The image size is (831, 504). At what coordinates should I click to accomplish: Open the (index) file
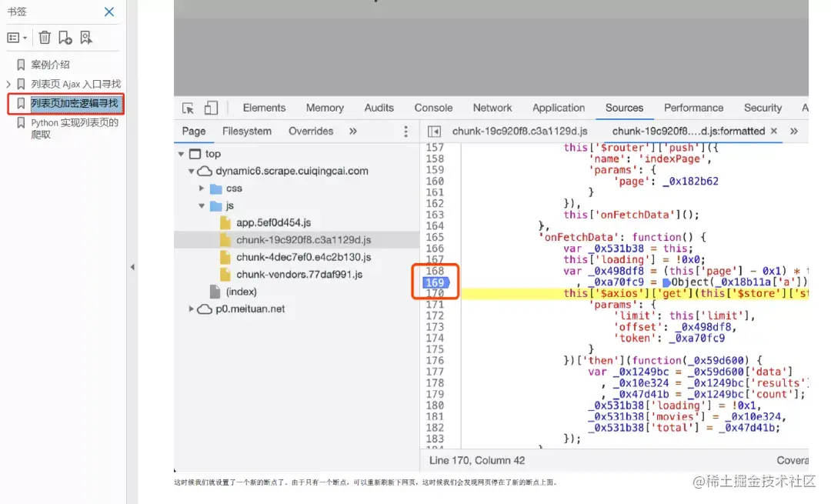point(241,292)
